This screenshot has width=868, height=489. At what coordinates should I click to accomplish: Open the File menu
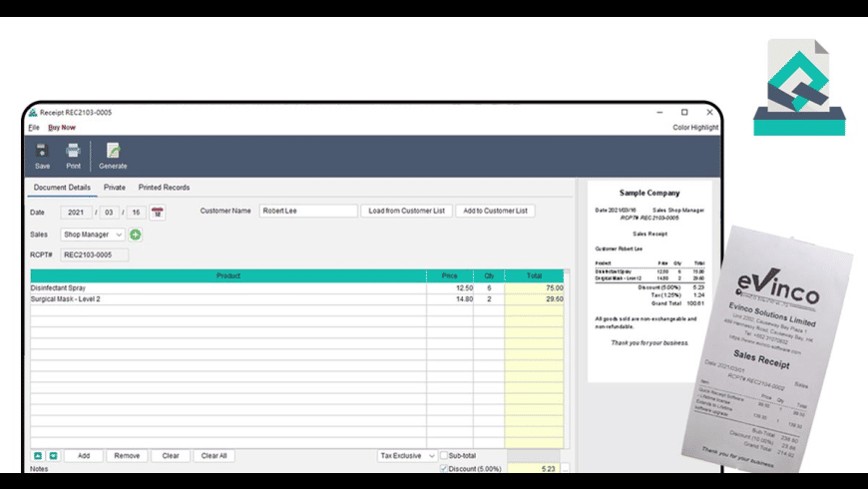point(34,128)
